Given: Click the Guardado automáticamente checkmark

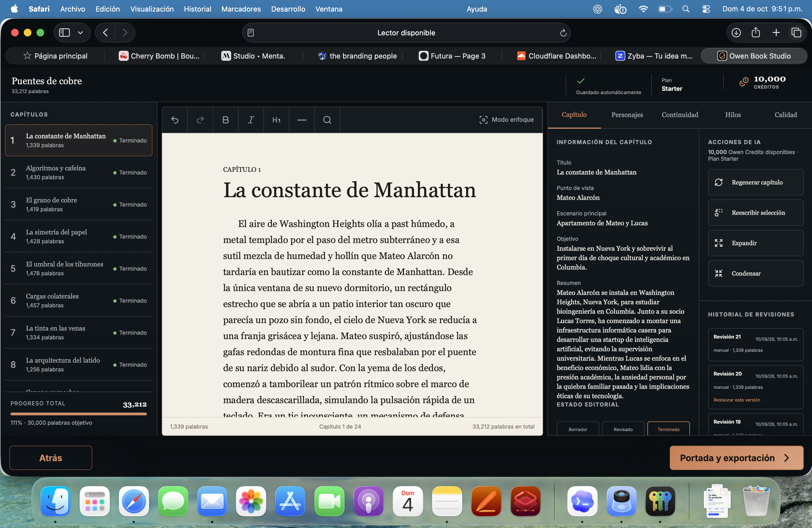Looking at the screenshot, I should tap(581, 81).
